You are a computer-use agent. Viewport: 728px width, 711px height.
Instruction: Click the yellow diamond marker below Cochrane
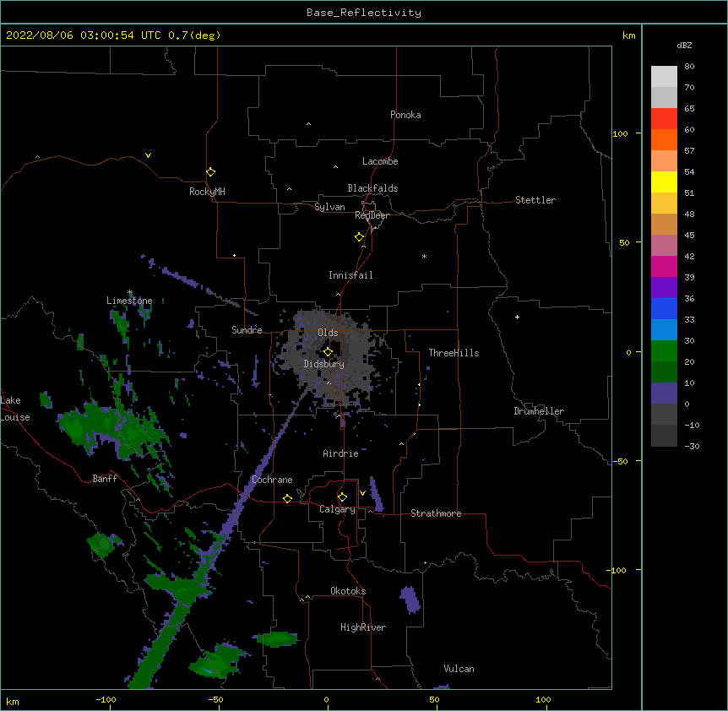coord(287,498)
